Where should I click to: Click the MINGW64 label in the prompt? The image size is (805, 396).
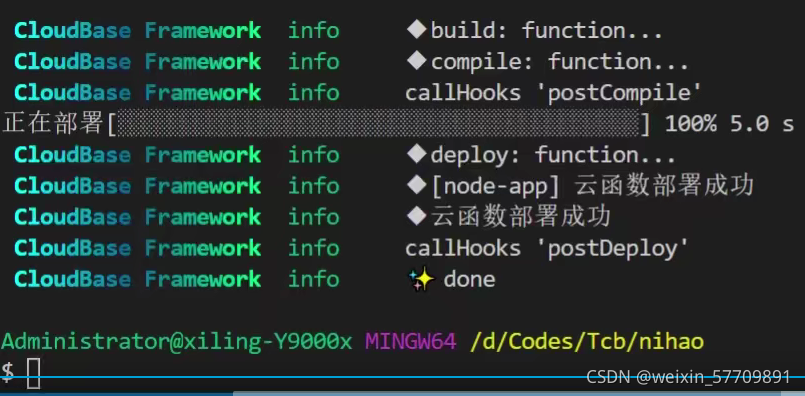pos(411,342)
